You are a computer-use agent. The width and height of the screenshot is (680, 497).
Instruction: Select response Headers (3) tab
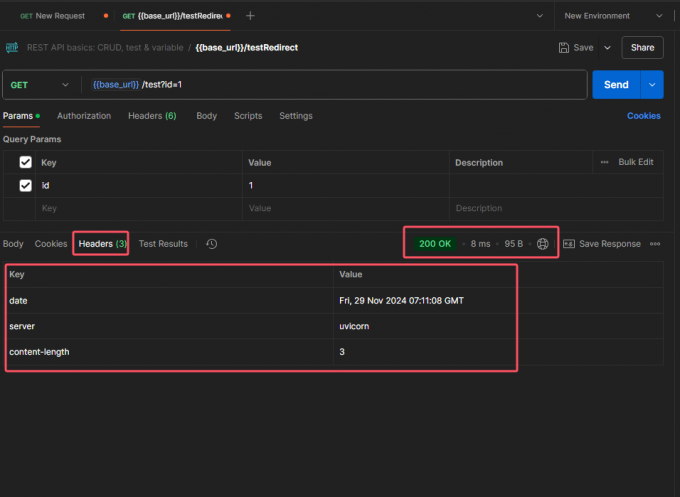(102, 244)
